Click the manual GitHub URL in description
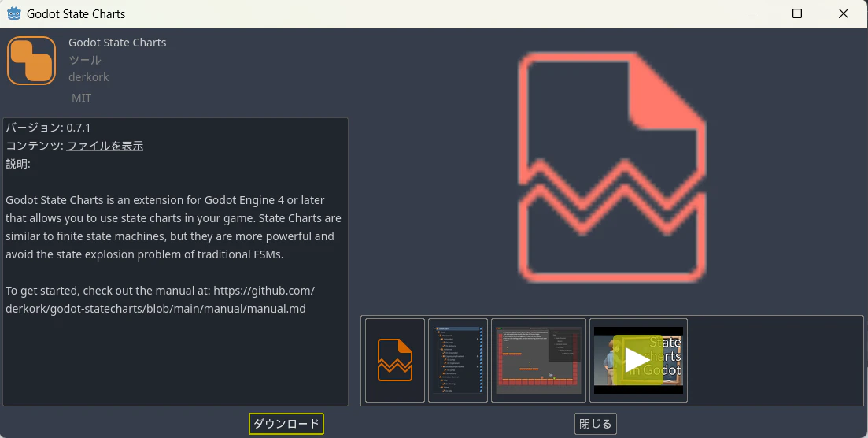 (160, 299)
